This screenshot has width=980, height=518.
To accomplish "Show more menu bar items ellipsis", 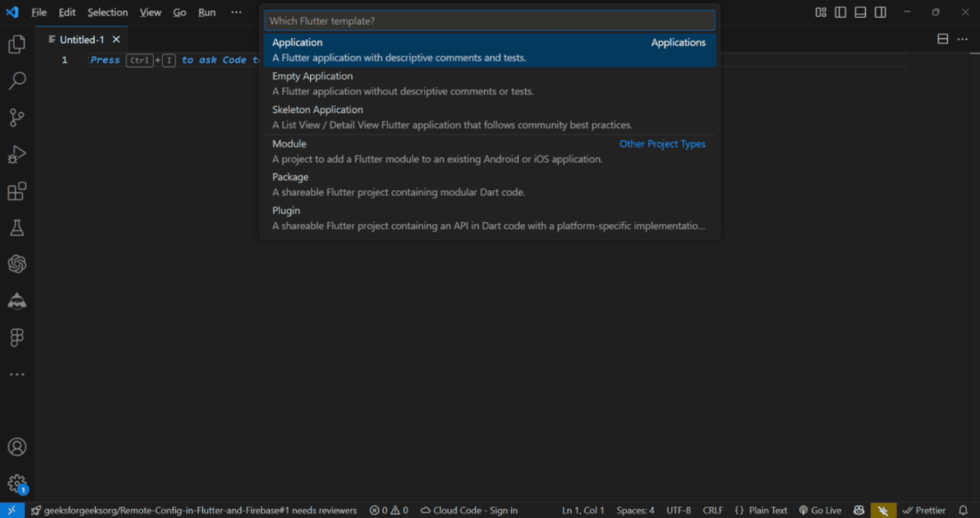I will 236,12.
